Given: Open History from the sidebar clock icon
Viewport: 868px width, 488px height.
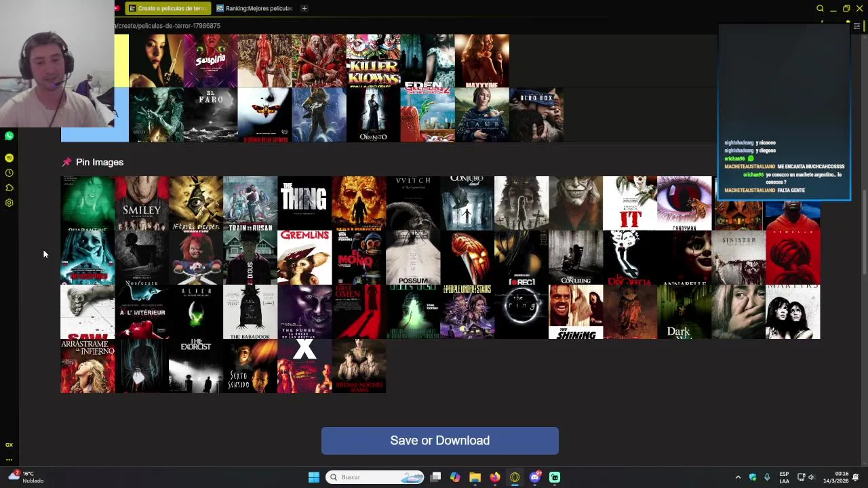Looking at the screenshot, I should (9, 173).
